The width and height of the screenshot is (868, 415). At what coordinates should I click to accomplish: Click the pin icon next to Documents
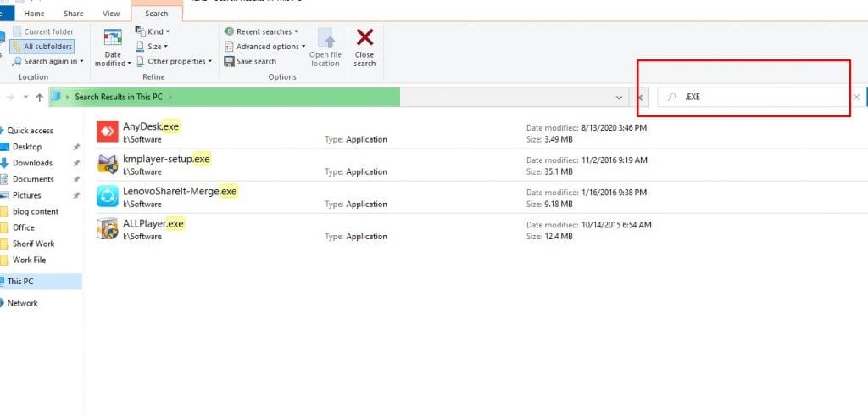coord(76,179)
